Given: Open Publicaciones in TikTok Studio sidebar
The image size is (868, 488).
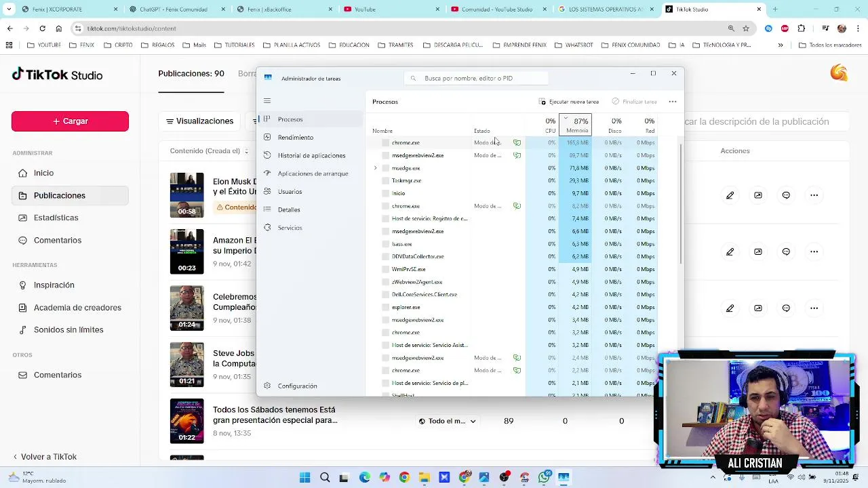Looking at the screenshot, I should pos(70,195).
